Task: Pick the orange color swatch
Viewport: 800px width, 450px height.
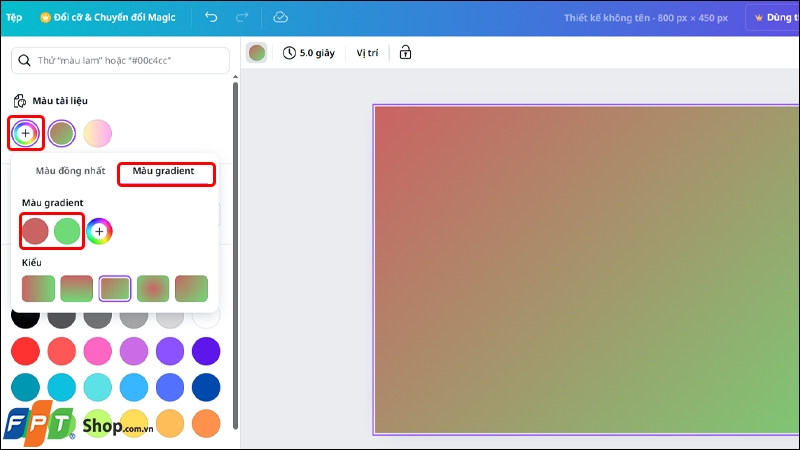Action: pyautogui.click(x=206, y=423)
